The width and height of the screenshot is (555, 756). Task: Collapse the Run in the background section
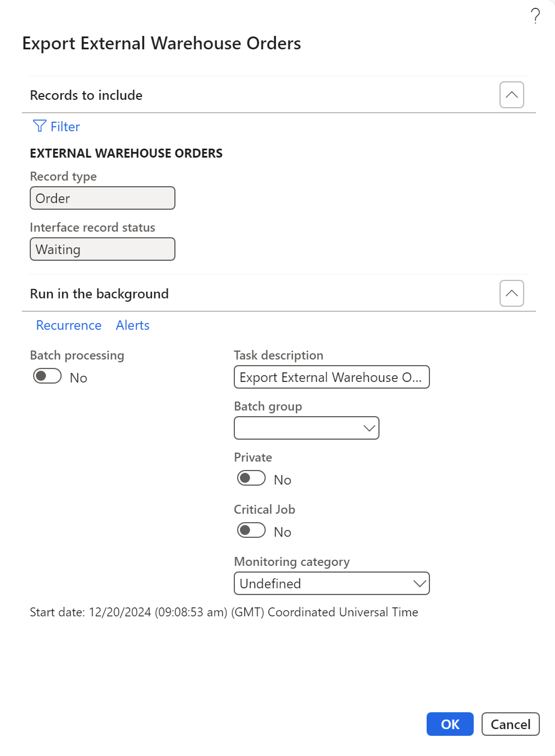tap(511, 293)
